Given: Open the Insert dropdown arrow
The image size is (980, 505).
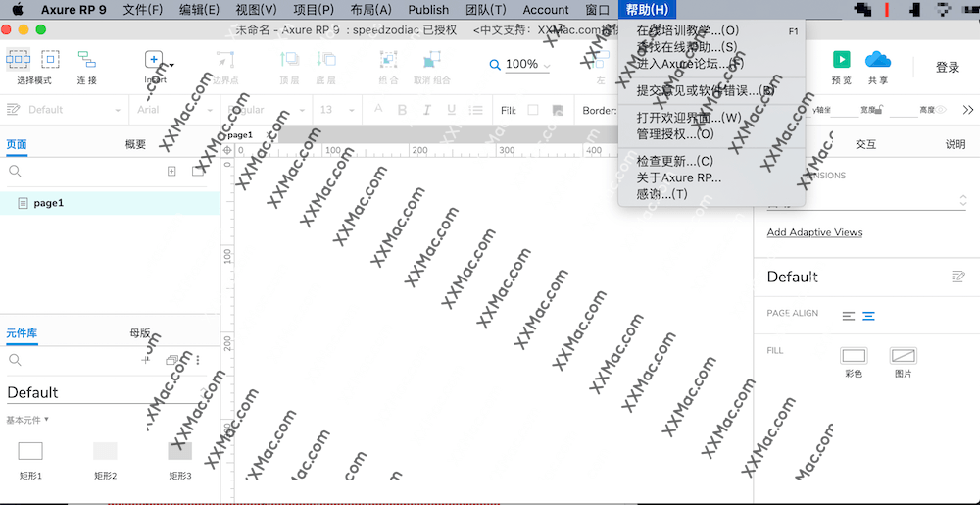Looking at the screenshot, I should click(x=171, y=65).
